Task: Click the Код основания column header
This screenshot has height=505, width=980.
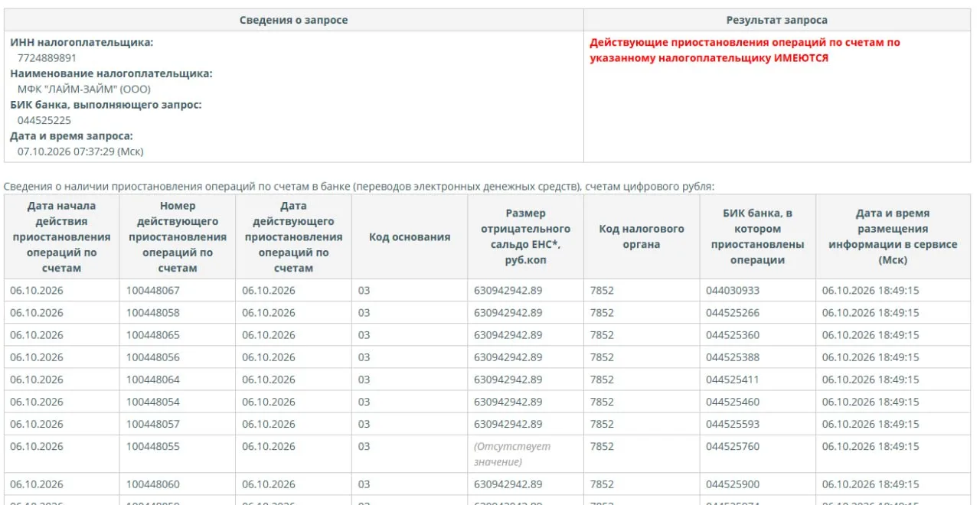Action: [410, 236]
